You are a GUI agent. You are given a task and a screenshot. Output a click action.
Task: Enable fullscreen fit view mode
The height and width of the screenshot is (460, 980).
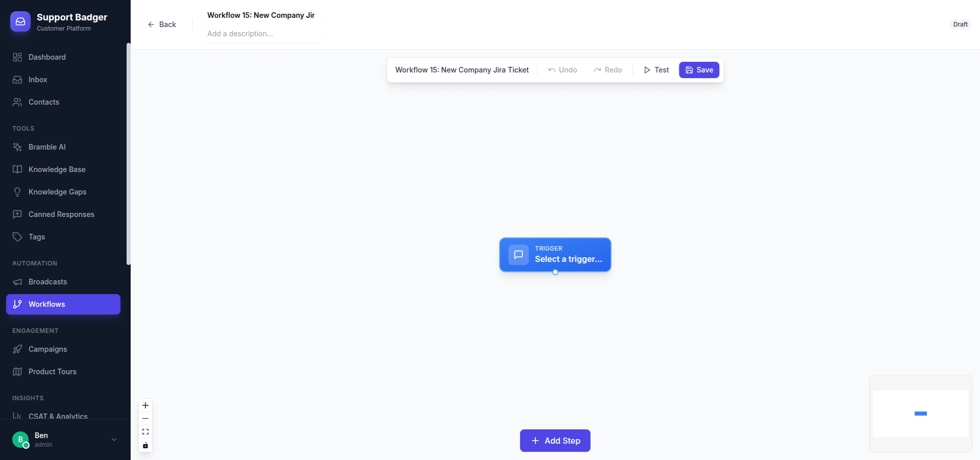tap(145, 432)
